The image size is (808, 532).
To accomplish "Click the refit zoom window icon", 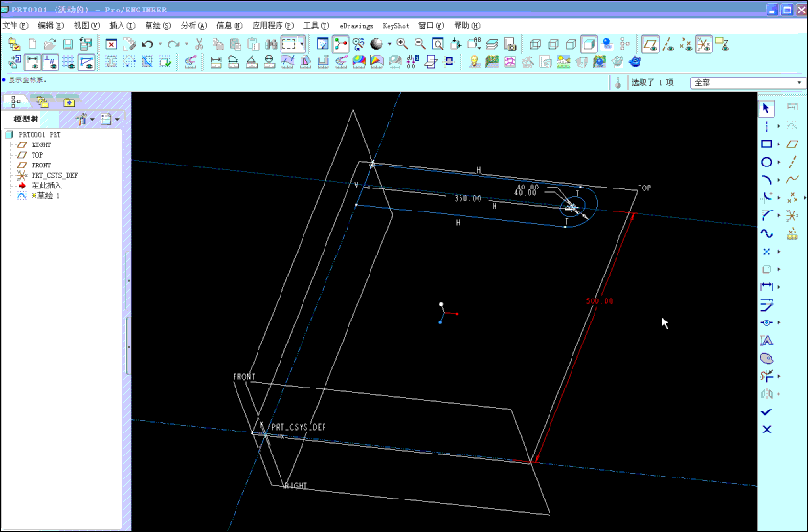I will click(x=438, y=44).
